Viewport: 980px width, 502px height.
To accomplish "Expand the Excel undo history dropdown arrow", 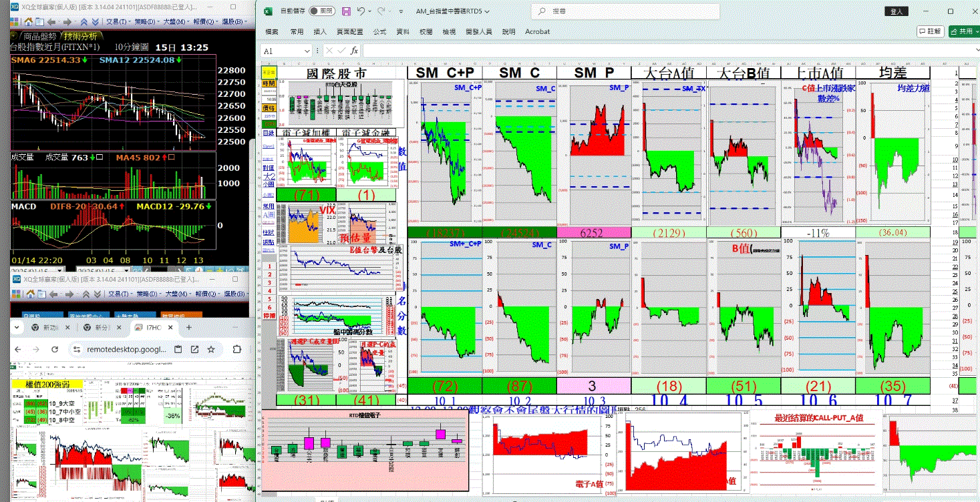I will pyautogui.click(x=370, y=11).
